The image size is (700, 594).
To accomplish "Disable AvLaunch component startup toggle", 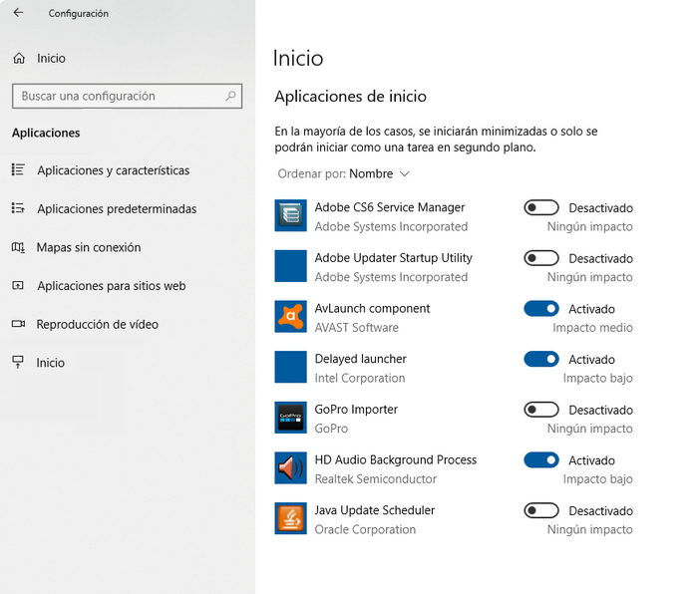I will click(x=541, y=309).
